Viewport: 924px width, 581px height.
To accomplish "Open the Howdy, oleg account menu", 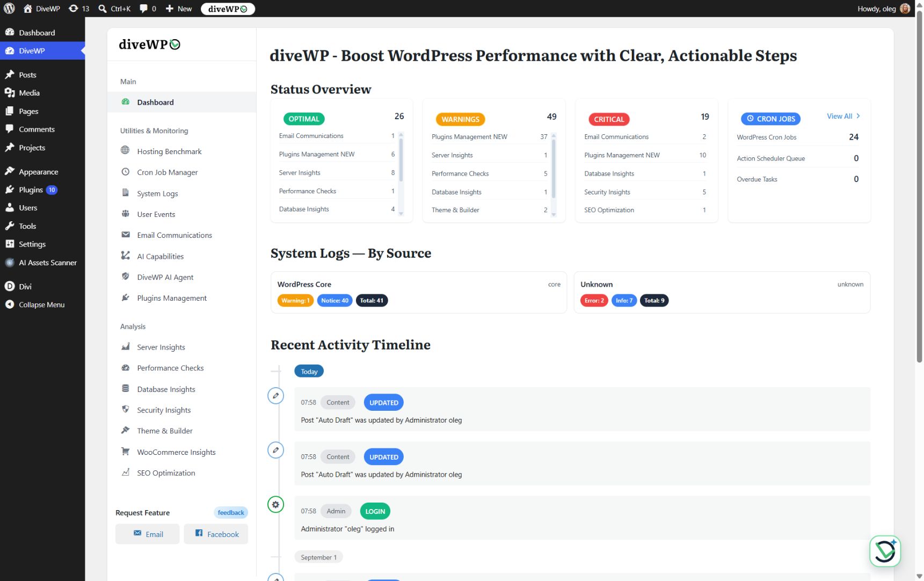I will [883, 9].
